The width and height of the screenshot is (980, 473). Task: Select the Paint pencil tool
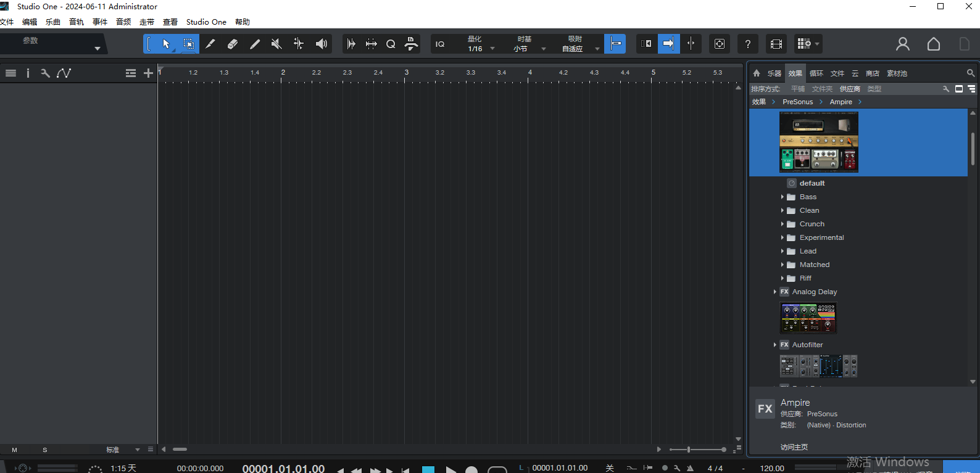(255, 44)
